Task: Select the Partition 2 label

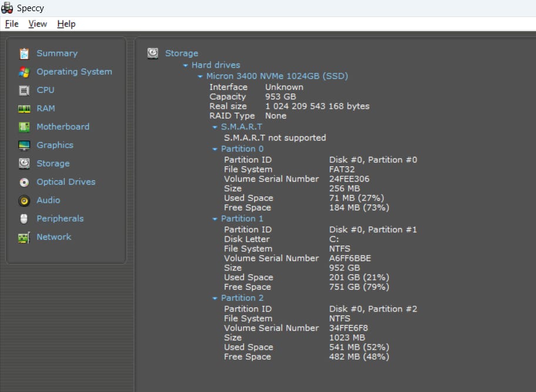Action: click(242, 298)
